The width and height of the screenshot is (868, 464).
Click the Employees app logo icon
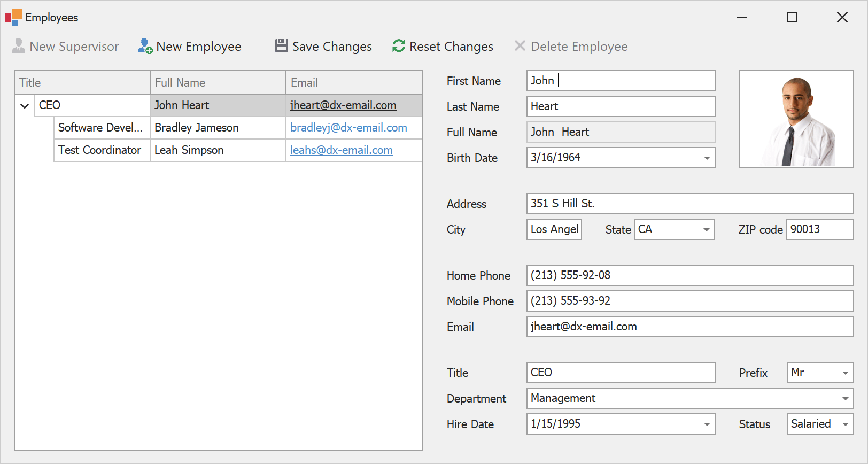[14, 17]
